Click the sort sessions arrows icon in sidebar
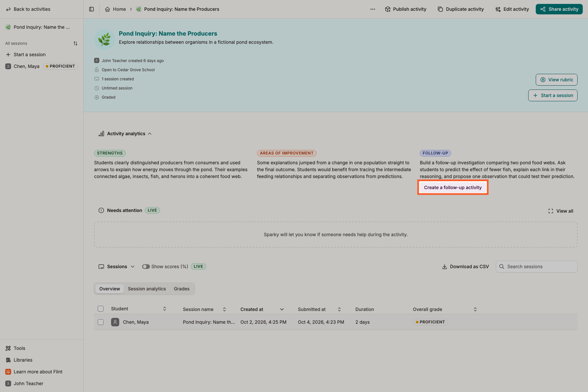 [75, 43]
